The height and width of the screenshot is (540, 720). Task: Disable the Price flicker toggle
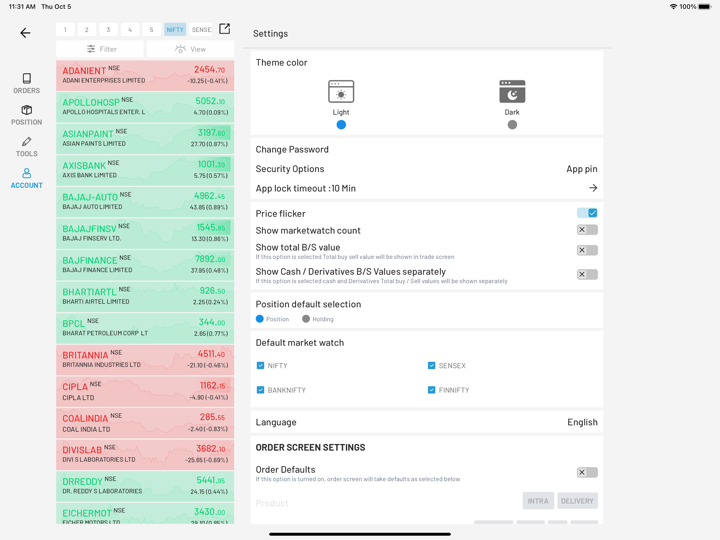587,213
